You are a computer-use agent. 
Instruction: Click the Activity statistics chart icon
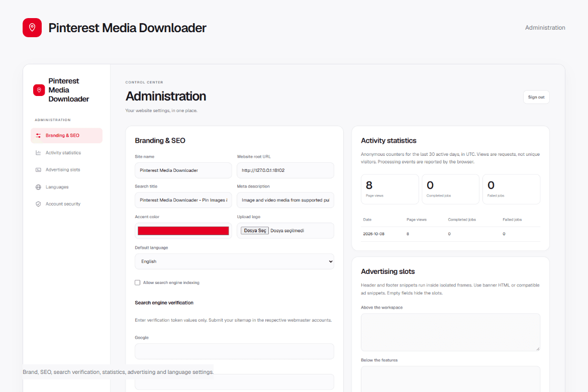click(38, 153)
